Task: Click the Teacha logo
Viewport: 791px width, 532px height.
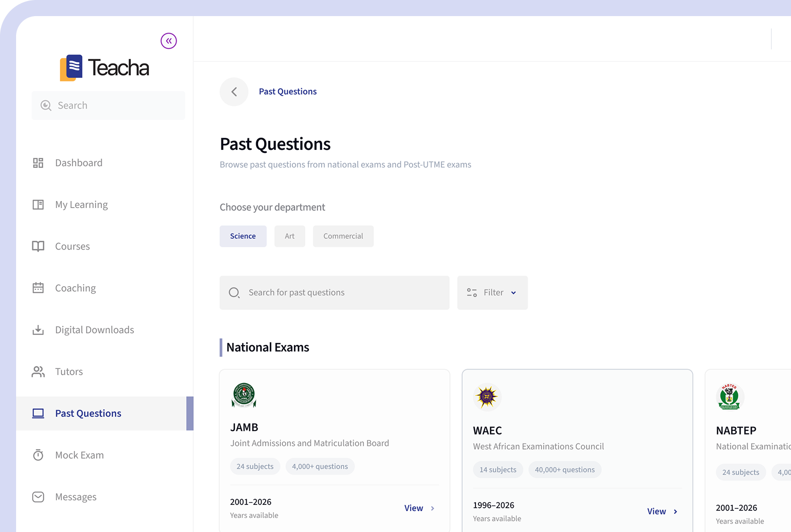Action: click(x=105, y=68)
